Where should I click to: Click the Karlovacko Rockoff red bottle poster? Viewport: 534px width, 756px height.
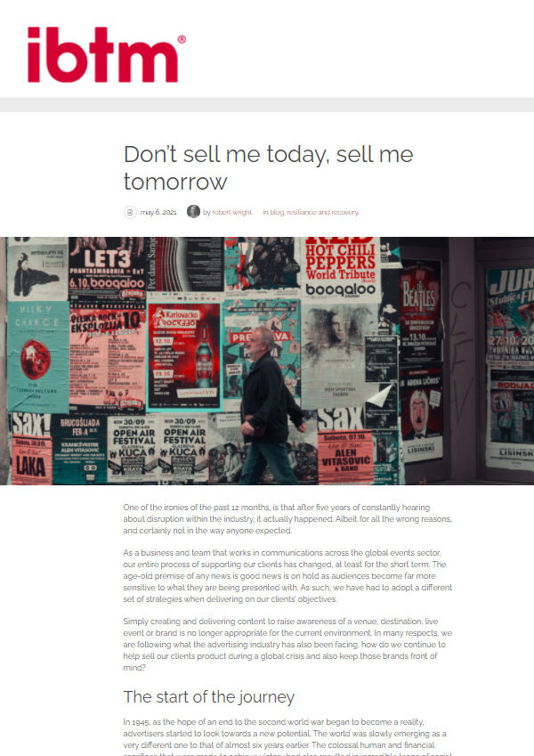pos(184,356)
